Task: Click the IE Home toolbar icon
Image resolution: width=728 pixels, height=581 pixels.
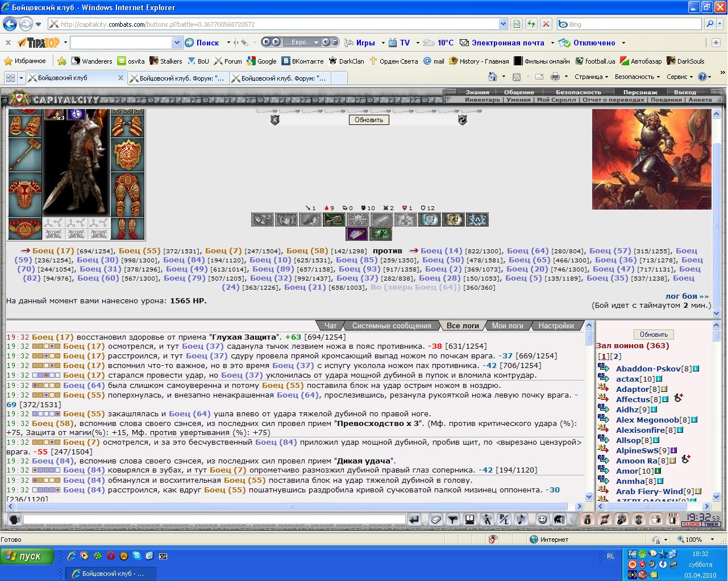Action: 492,77
